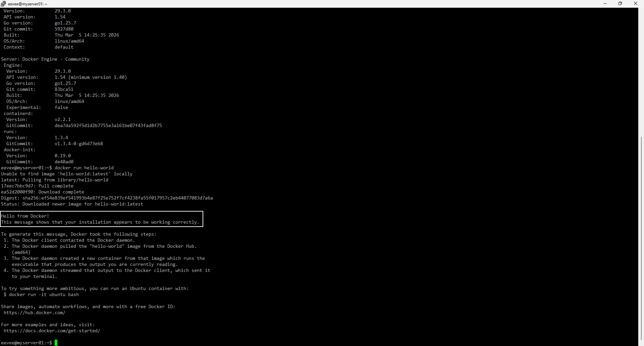The width and height of the screenshot is (644, 346).
Task: Click the terminal vertical scrollbar thumb
Action: (x=641, y=238)
